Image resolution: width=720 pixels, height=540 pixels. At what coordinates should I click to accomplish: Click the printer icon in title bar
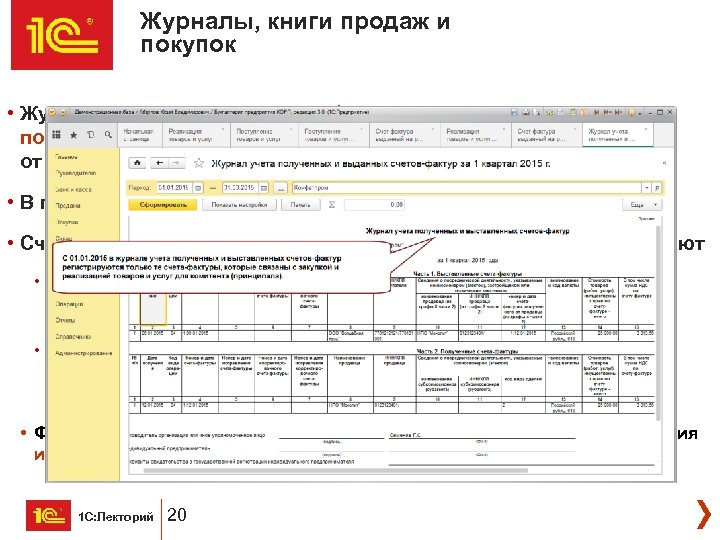(x=526, y=112)
